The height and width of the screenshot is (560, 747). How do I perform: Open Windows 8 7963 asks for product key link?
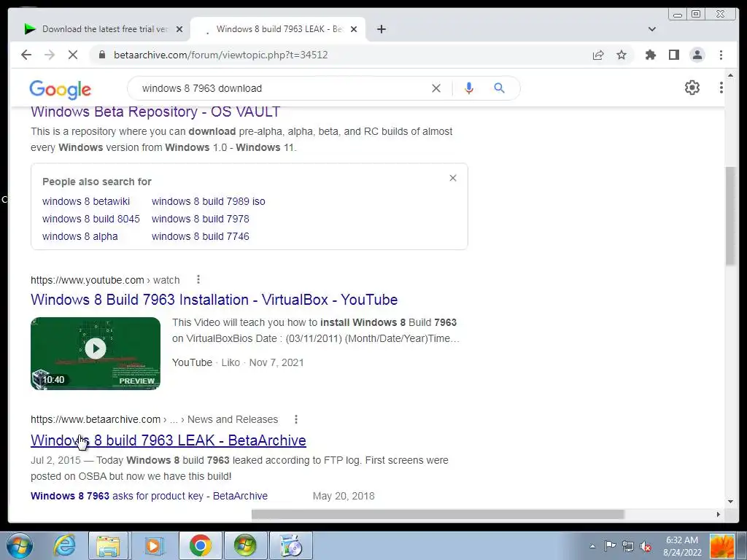click(x=149, y=496)
